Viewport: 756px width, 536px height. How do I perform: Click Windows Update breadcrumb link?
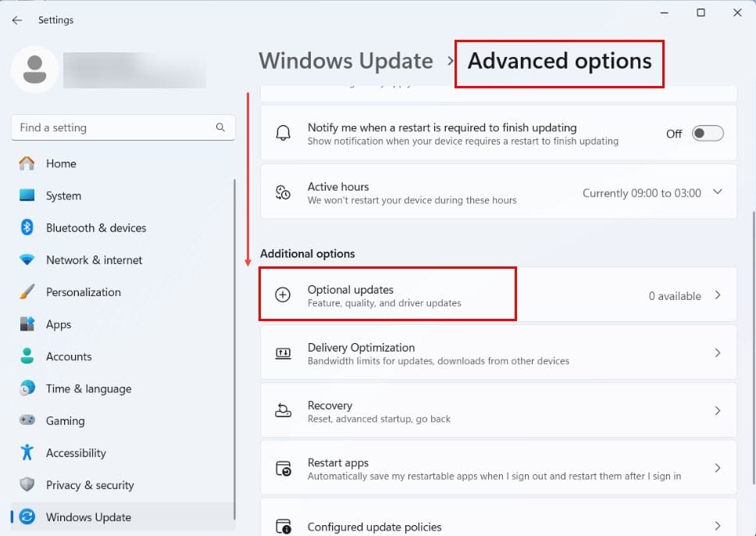[x=346, y=61]
